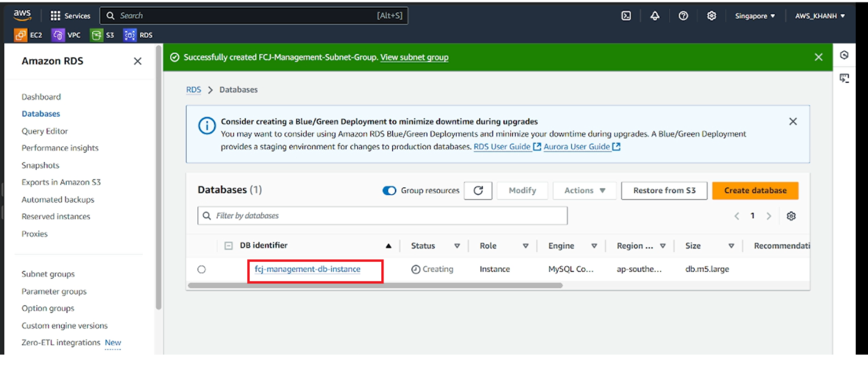This screenshot has width=868, height=365.
Task: Click the horizontal scrollbar under database table
Action: 375,285
